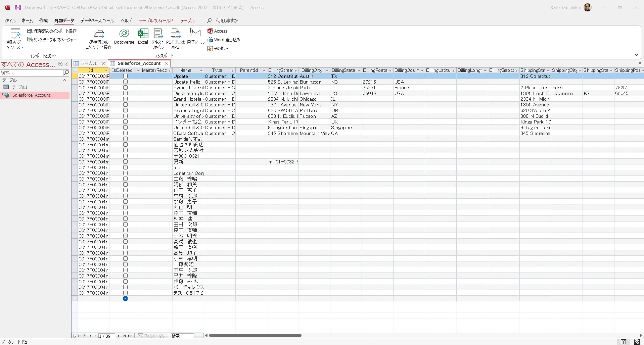Uncheck IsDeleted in the test record row
This screenshot has height=345, width=644.
[125, 167]
